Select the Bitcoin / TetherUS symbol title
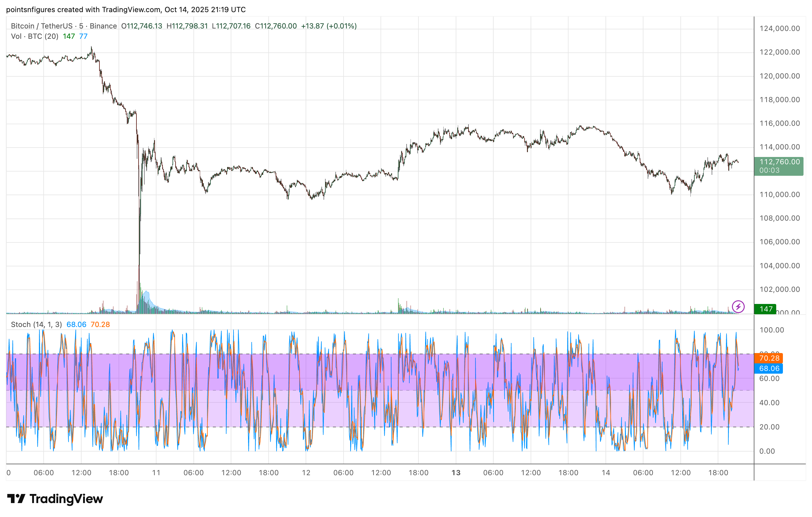 [x=42, y=26]
